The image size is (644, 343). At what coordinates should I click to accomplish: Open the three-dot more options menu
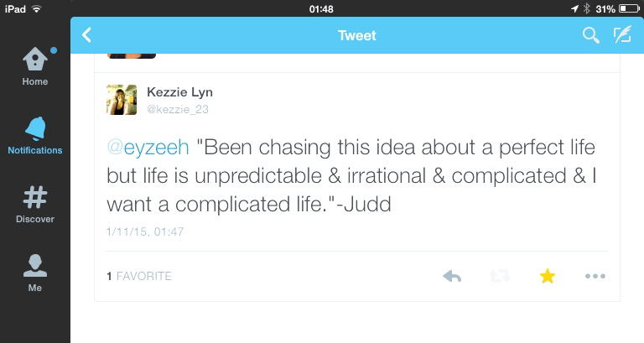coord(595,276)
